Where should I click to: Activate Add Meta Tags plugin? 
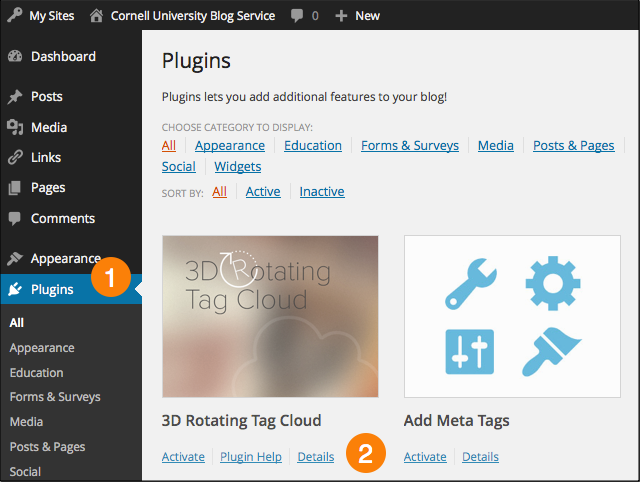[425, 457]
